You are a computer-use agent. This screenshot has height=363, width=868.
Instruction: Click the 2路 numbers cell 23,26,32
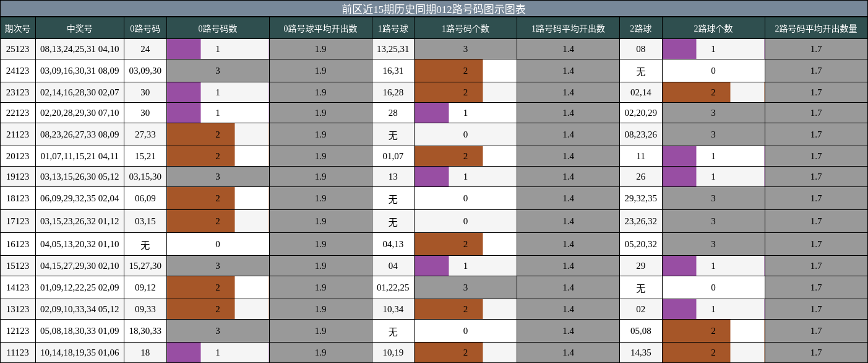[x=641, y=221]
